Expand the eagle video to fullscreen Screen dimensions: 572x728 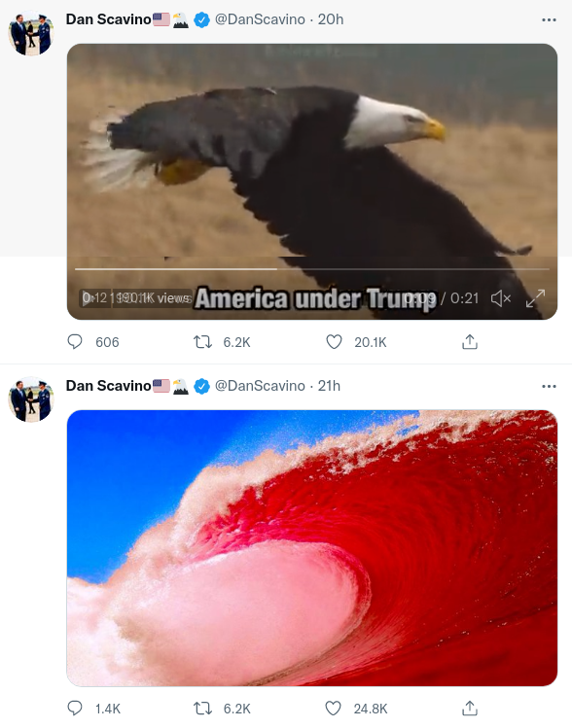(x=535, y=298)
